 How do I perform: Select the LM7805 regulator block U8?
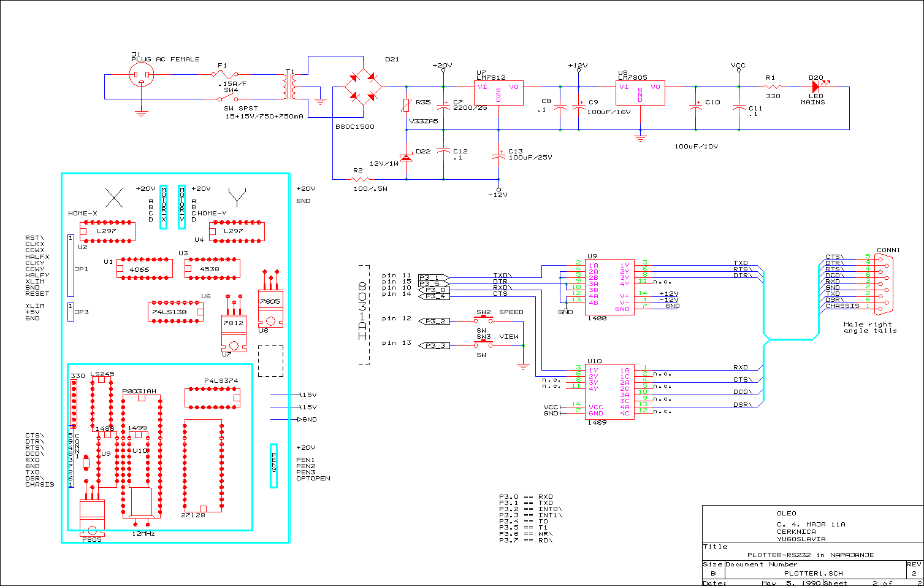640,93
